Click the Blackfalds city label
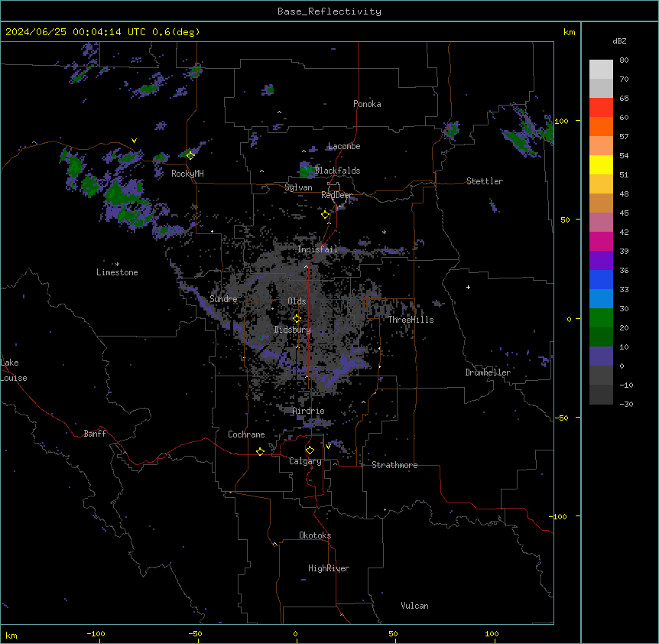 (x=337, y=171)
